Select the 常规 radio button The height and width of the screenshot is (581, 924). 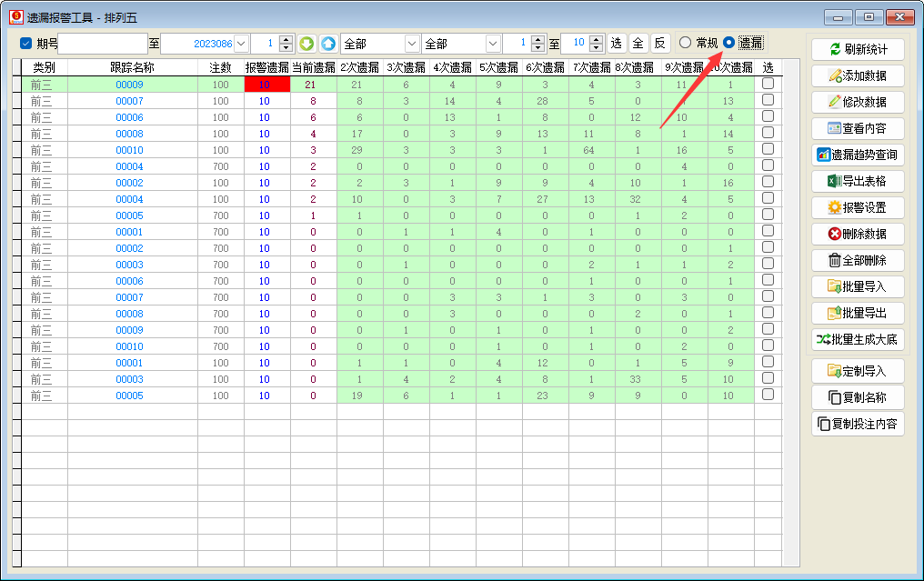click(685, 43)
